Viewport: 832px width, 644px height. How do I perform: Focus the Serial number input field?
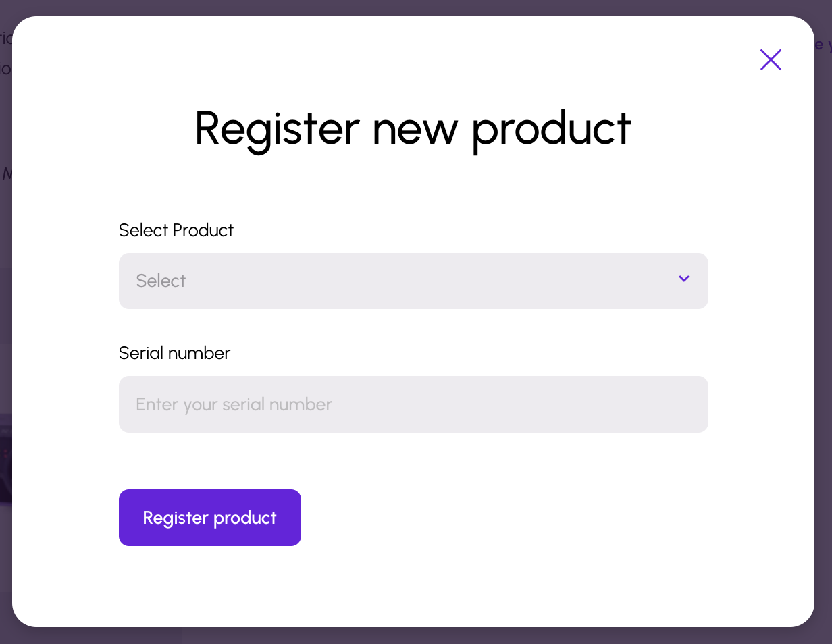point(413,404)
